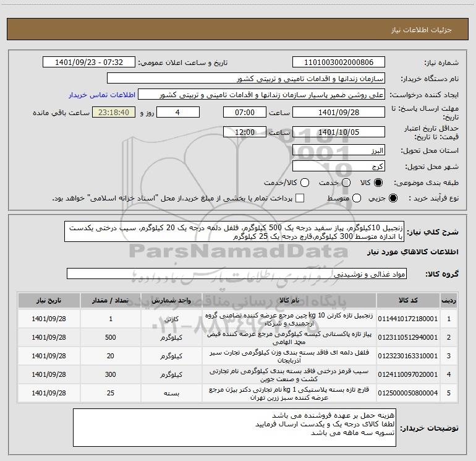This screenshot has height=461, width=476.
Task: Click the delivery province field البرز
Action: tap(339, 150)
